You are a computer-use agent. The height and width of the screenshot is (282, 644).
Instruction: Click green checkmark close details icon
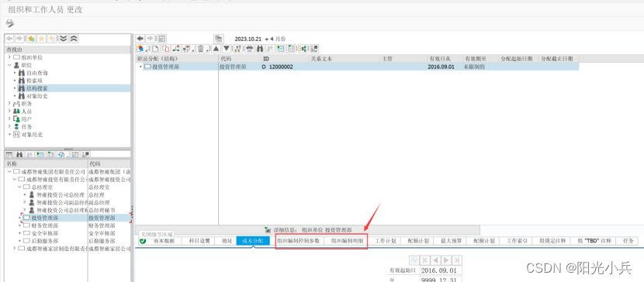[143, 241]
